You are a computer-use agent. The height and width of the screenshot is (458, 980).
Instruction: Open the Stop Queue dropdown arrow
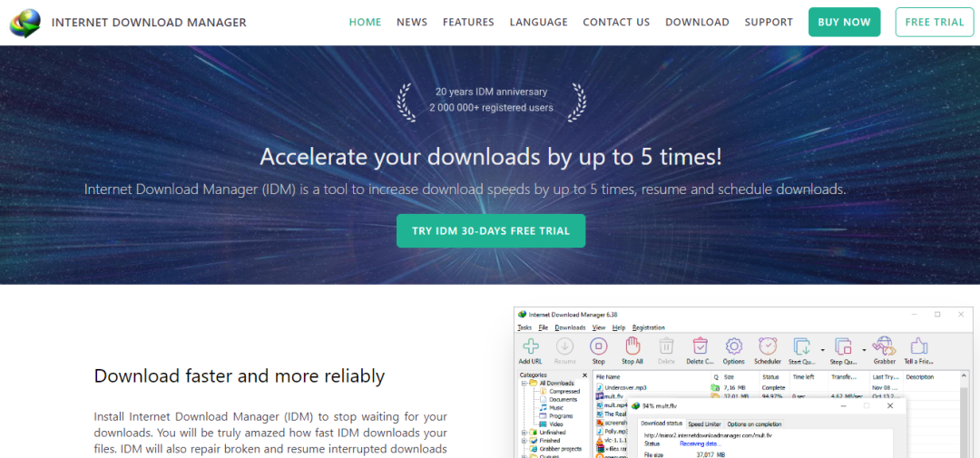tap(864, 349)
